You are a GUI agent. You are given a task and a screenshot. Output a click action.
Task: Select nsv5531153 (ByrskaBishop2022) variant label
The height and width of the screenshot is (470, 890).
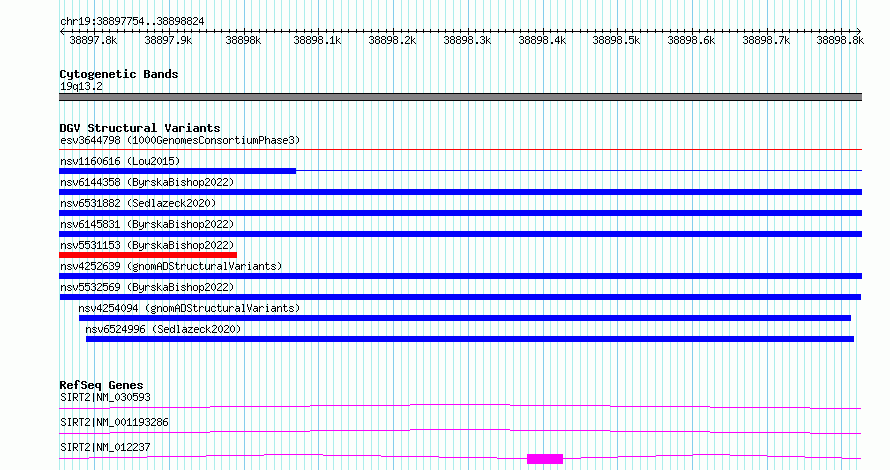147,245
